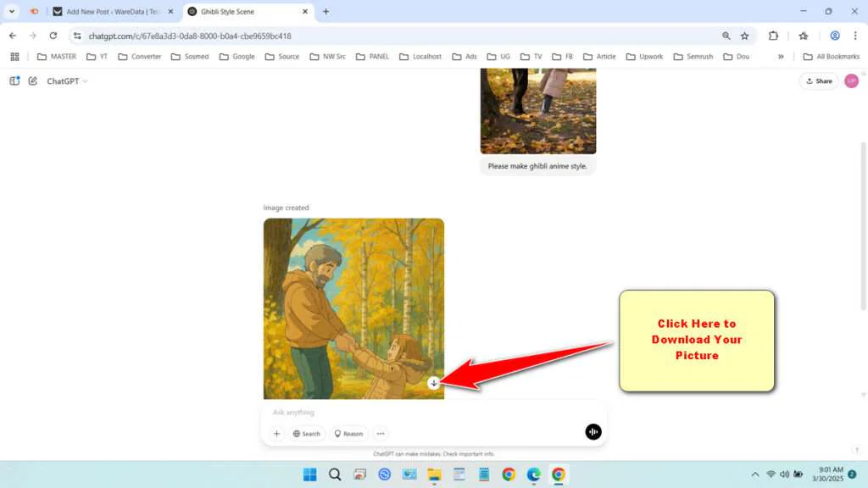Compose a new chat in ChatGPT
The width and height of the screenshot is (868, 488).
[32, 80]
